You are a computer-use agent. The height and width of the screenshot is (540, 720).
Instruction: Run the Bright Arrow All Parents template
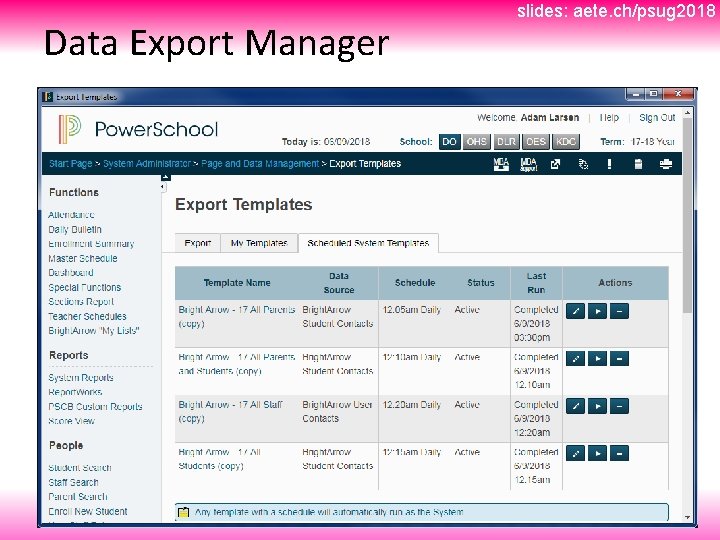pyautogui.click(x=597, y=311)
